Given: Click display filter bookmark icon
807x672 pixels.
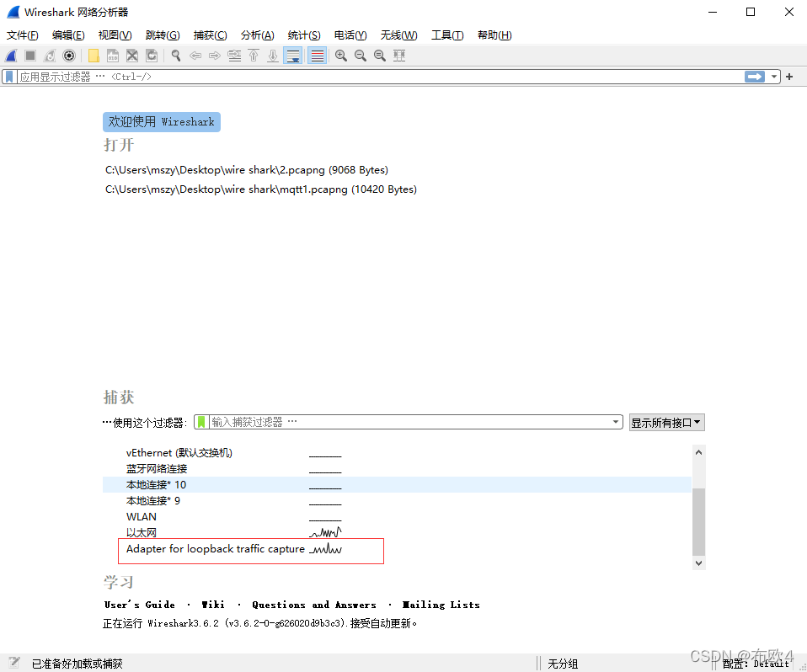Looking at the screenshot, I should [x=9, y=77].
